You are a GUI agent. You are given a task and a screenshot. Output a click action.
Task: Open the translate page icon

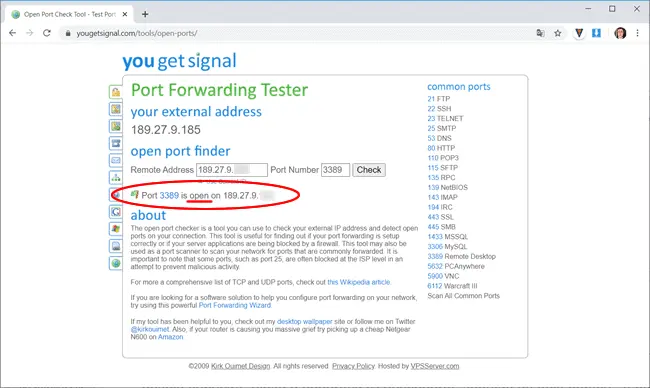tap(540, 33)
